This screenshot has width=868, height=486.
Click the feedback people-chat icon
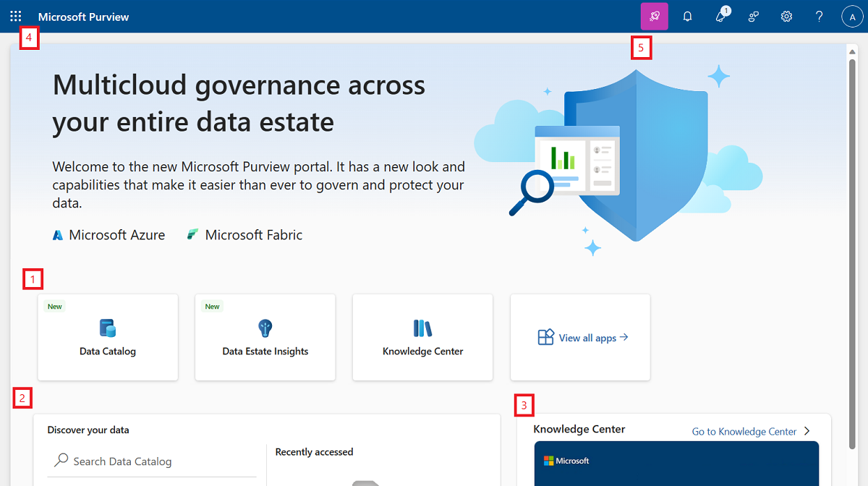pyautogui.click(x=754, y=16)
